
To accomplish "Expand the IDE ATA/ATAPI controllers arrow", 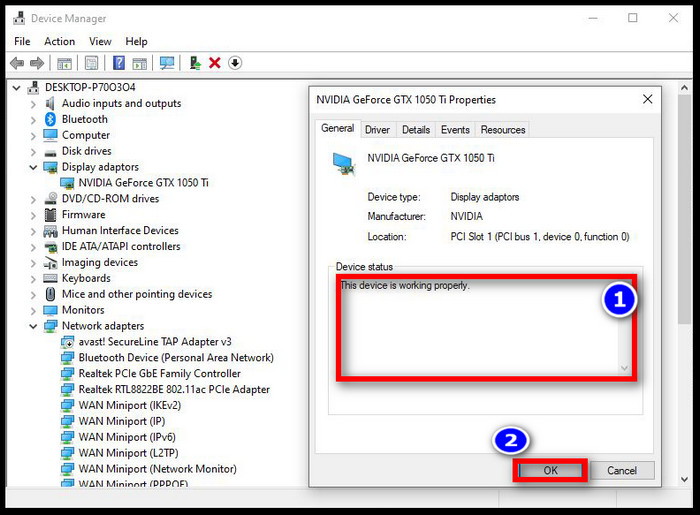I will [33, 247].
